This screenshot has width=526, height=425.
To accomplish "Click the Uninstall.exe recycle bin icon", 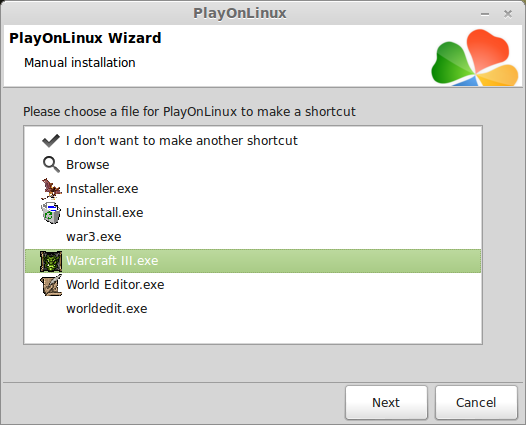I will [x=51, y=213].
